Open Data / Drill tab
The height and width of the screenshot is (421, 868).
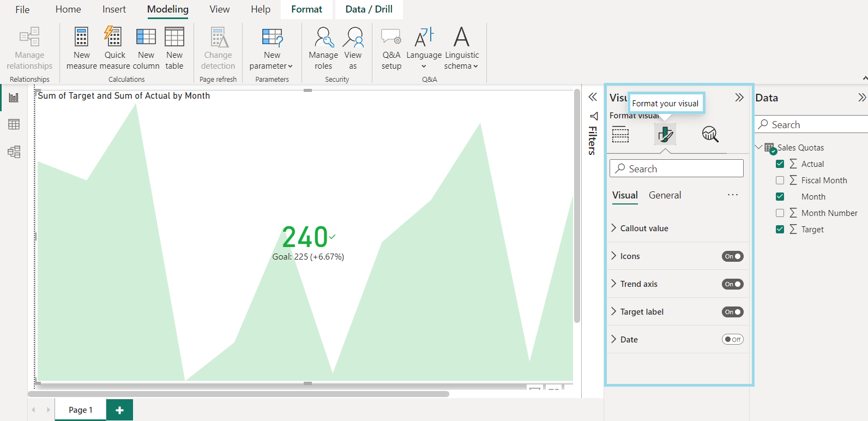[x=369, y=9]
